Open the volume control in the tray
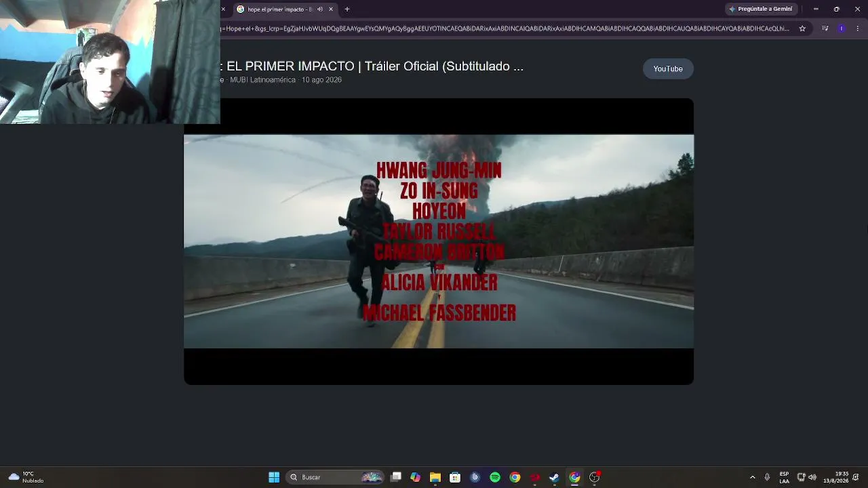Image resolution: width=868 pixels, height=488 pixels. tap(812, 477)
